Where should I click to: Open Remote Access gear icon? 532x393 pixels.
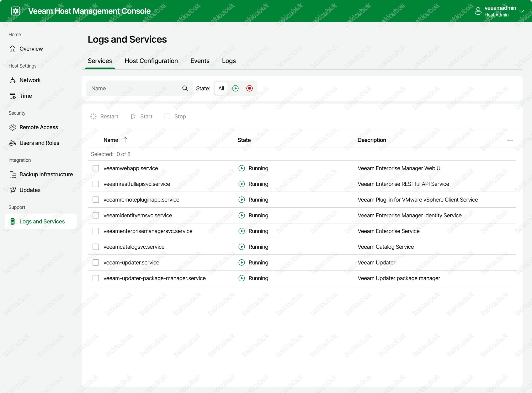[13, 127]
